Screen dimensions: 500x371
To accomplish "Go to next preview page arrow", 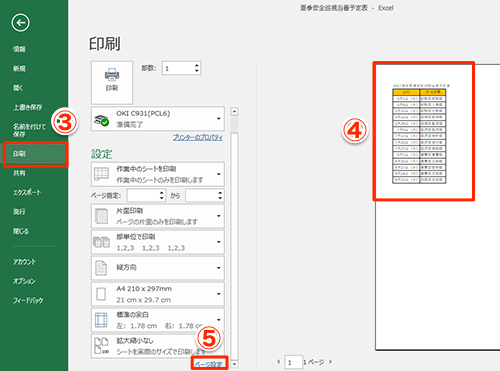I will click(x=330, y=362).
